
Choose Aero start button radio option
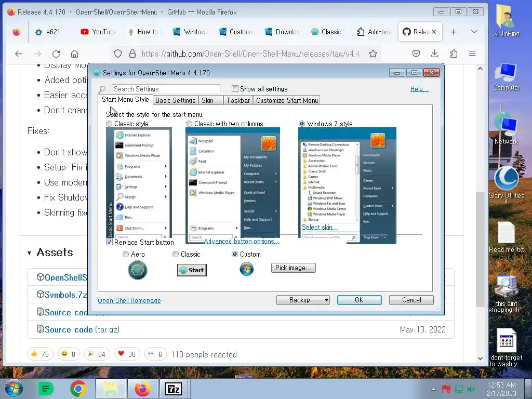(x=126, y=254)
